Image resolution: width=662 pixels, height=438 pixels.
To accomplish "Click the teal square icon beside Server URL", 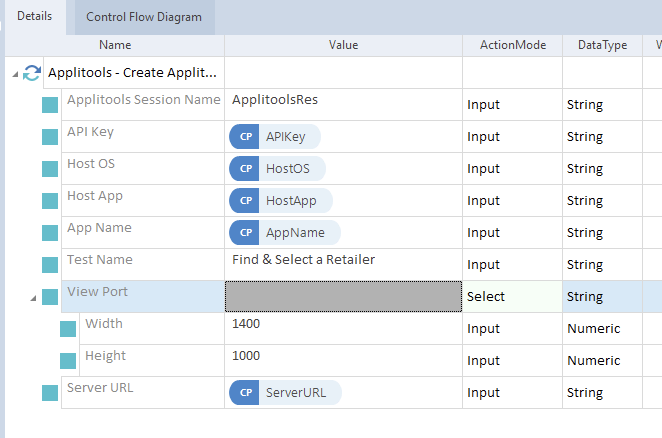I will 50,393.
